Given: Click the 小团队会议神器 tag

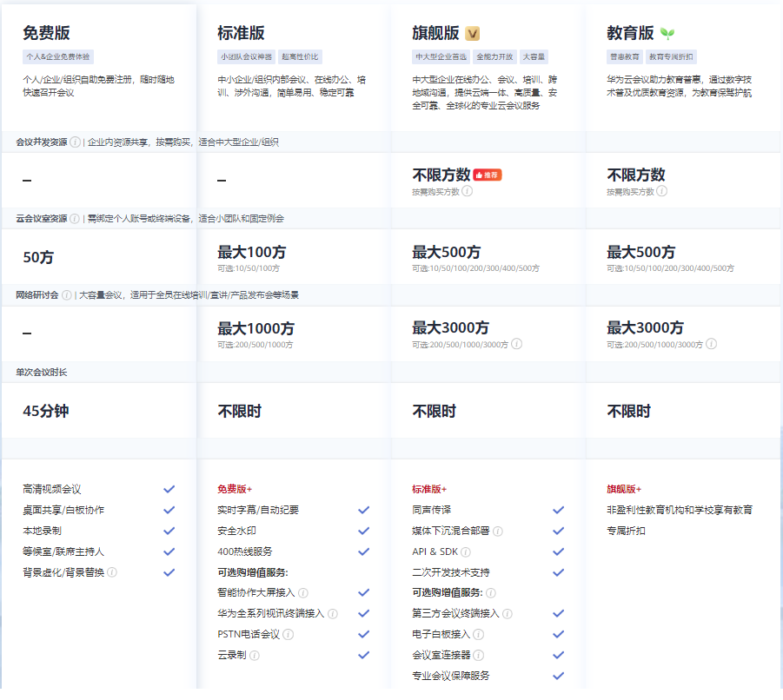Looking at the screenshot, I should [x=246, y=56].
